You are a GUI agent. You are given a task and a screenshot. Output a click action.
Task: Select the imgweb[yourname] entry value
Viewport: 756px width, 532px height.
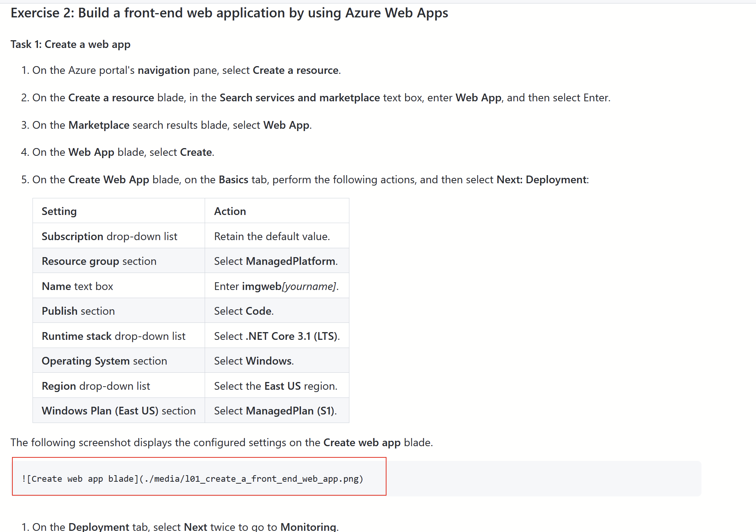click(x=276, y=286)
